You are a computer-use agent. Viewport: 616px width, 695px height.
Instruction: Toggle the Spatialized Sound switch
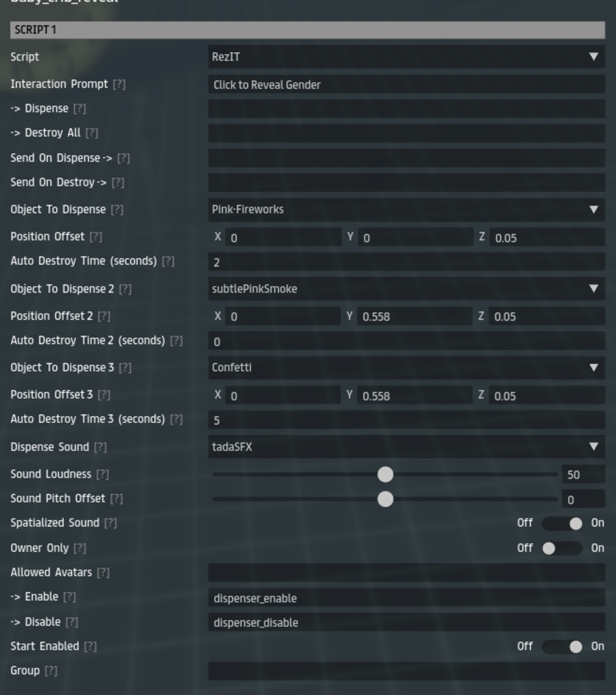(x=562, y=524)
